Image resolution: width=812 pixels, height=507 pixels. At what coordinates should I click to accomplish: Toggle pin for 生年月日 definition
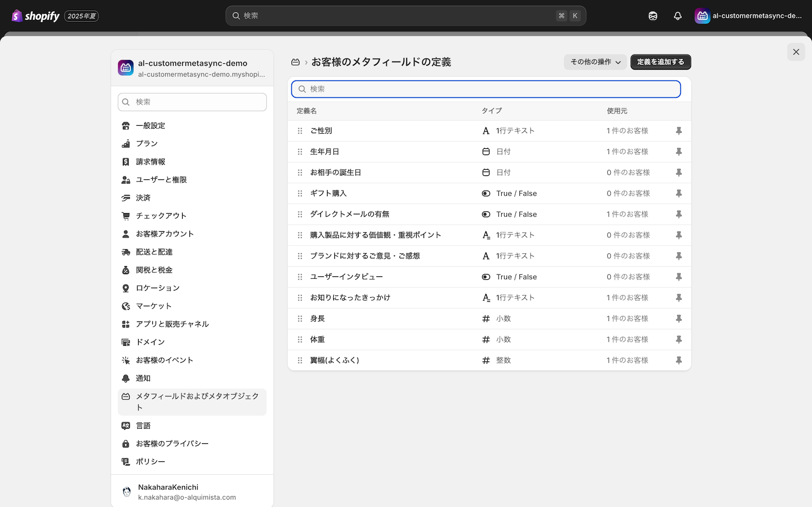point(679,152)
